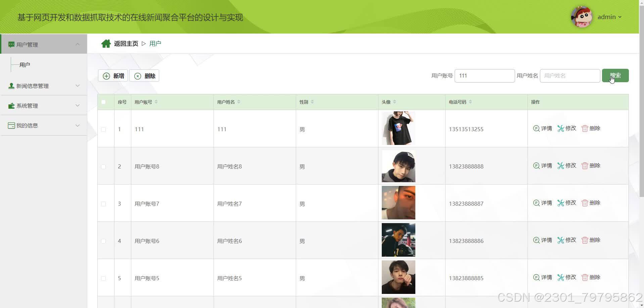Click 详情 text for 用户账号8 row

(x=547, y=166)
